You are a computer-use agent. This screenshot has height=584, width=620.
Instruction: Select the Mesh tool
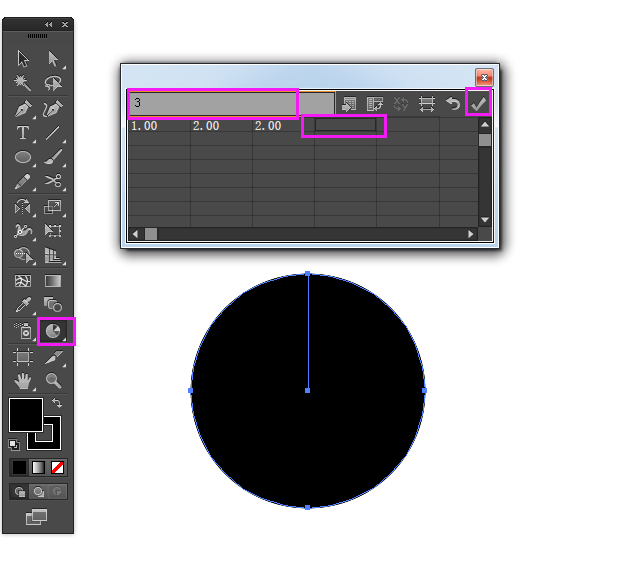(x=23, y=281)
